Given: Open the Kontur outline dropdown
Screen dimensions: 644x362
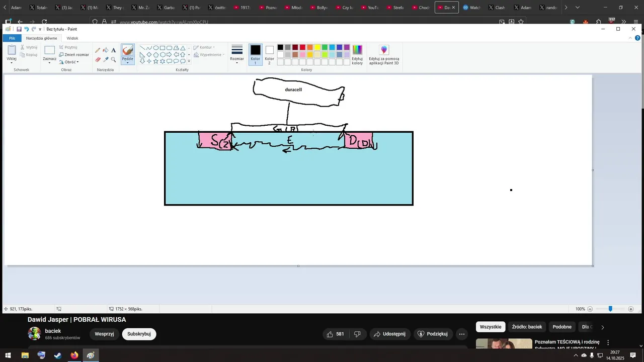Looking at the screenshot, I should click(x=204, y=47).
